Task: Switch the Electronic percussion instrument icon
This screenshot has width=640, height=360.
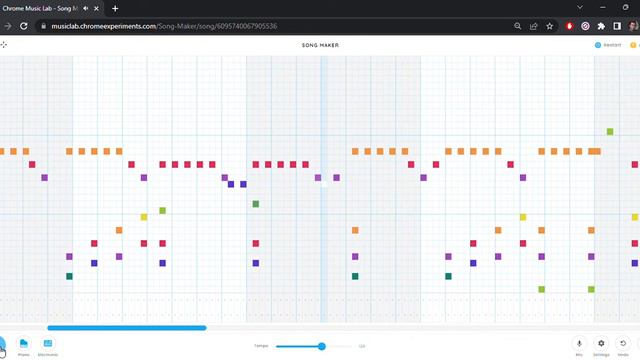Action: point(48,344)
